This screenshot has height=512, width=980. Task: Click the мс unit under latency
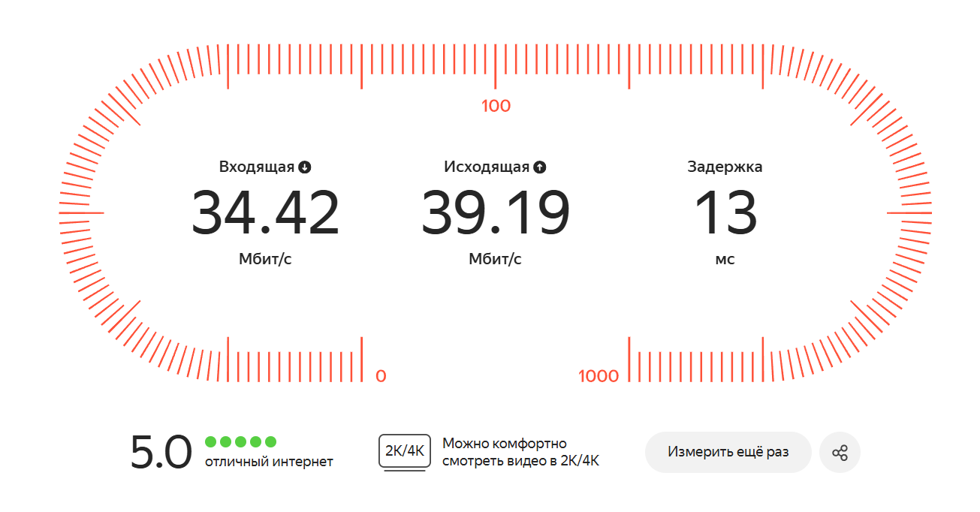[725, 260]
